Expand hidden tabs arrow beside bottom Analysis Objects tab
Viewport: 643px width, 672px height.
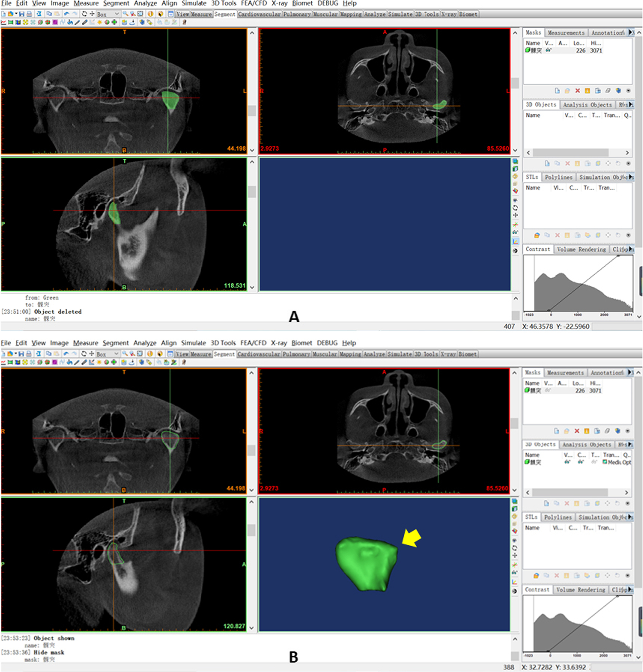coord(630,444)
